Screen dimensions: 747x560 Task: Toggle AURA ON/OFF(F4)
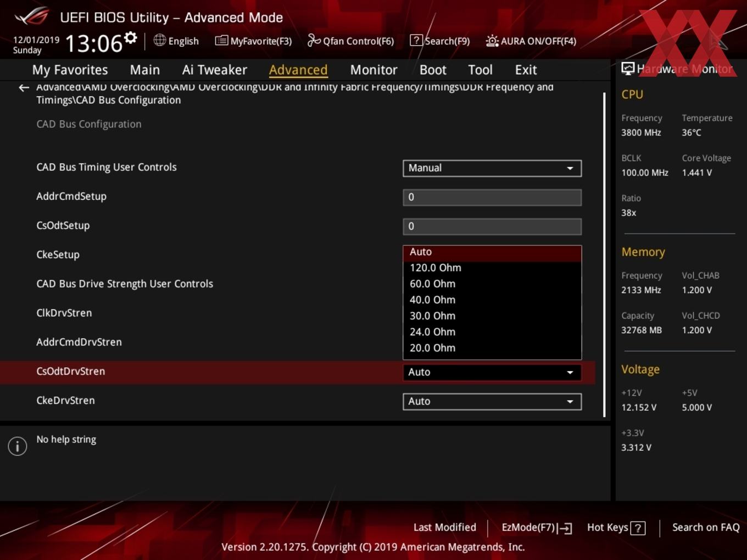coord(531,41)
